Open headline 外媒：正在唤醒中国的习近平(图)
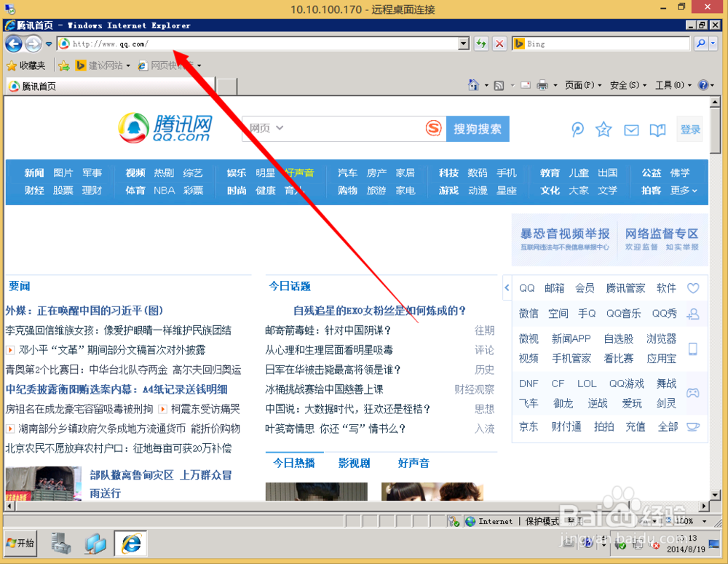The height and width of the screenshot is (564, 728). tap(84, 311)
